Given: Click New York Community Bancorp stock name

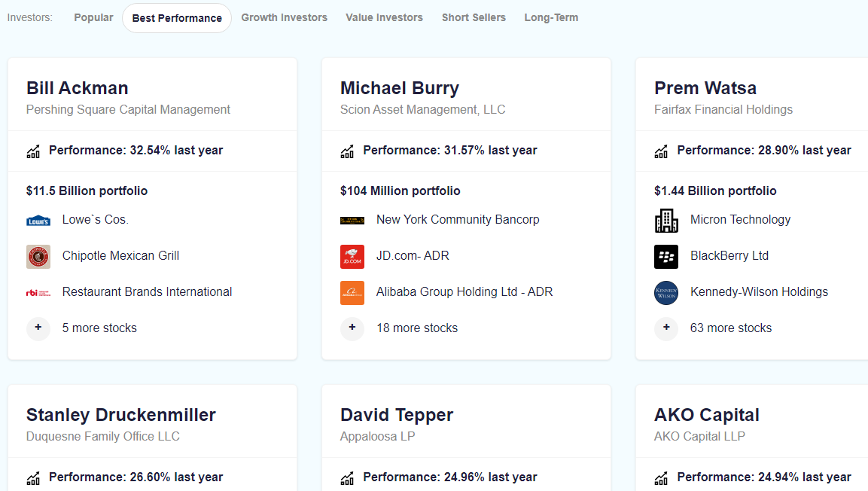Looking at the screenshot, I should [458, 220].
